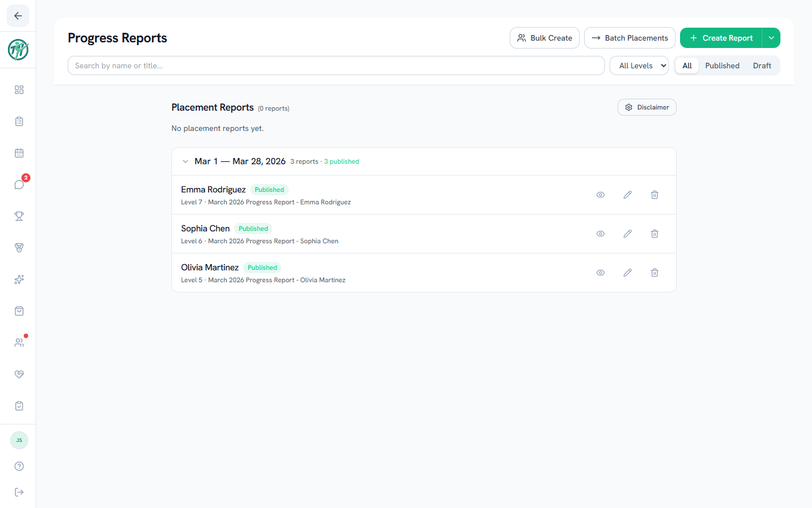
Task: Click the Batch Placements button
Action: coord(630,38)
